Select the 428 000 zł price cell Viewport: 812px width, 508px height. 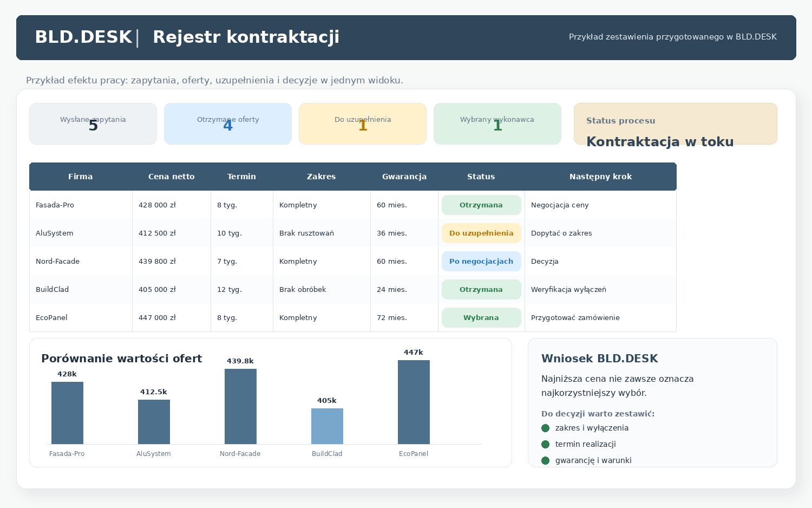click(172, 205)
